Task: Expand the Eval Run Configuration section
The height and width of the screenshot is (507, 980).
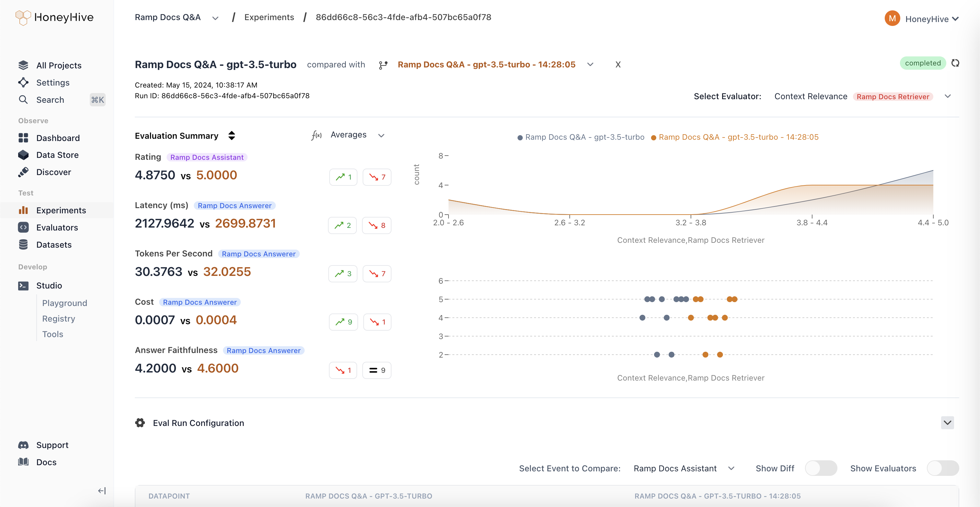Action: click(947, 422)
